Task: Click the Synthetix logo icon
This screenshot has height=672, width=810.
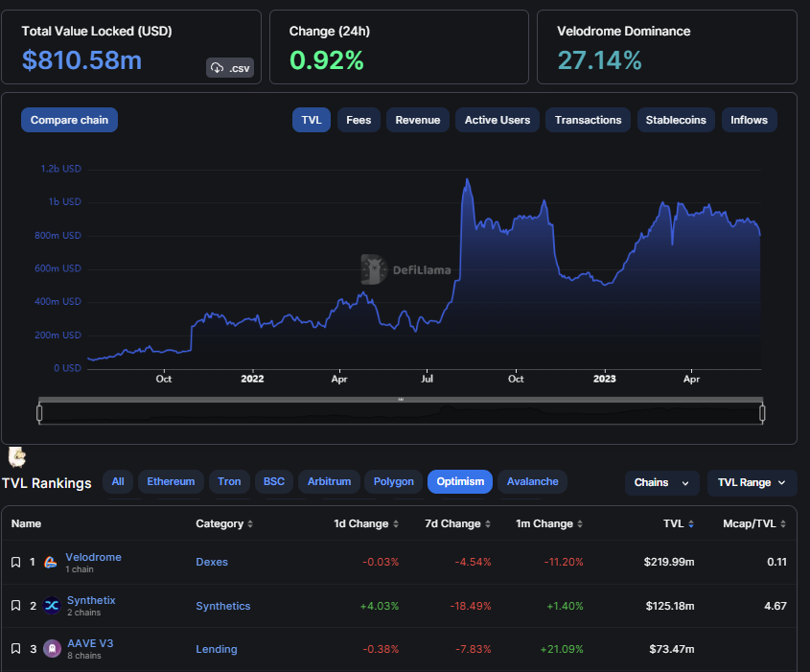Action: [51, 606]
